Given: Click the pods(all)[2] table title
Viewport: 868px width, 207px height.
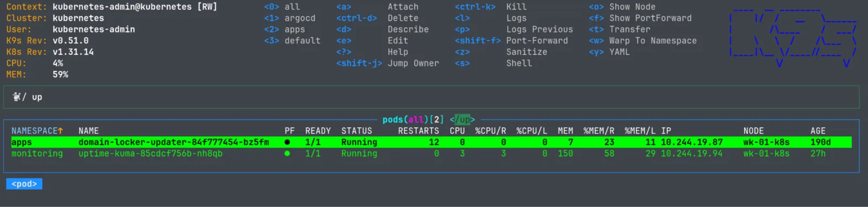Looking at the screenshot, I should 413,119.
